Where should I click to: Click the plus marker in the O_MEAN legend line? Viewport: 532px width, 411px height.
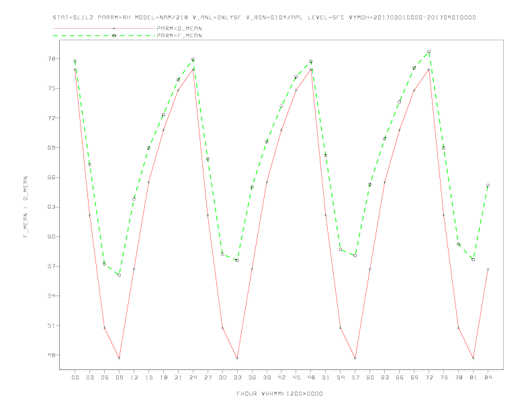pyautogui.click(x=114, y=28)
